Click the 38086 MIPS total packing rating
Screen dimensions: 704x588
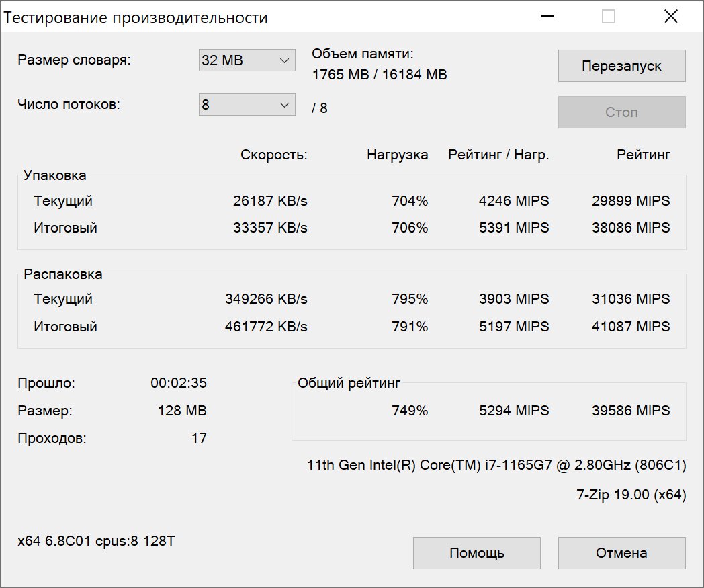tap(630, 228)
